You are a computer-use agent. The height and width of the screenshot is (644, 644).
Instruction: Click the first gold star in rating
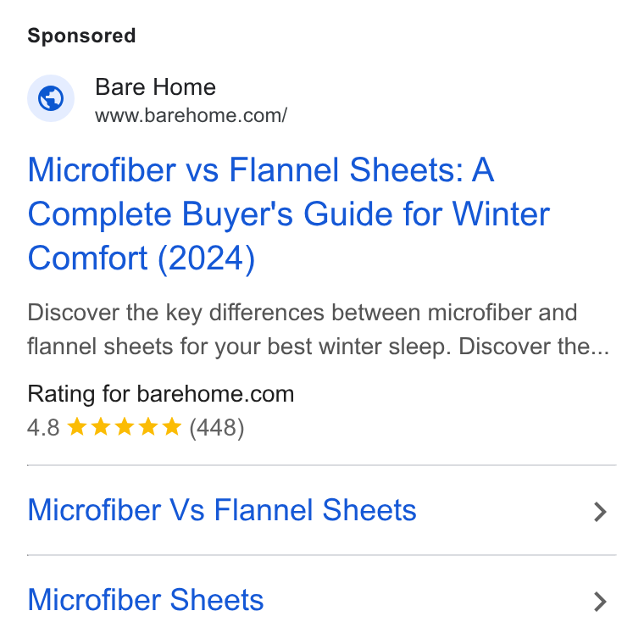[76, 426]
